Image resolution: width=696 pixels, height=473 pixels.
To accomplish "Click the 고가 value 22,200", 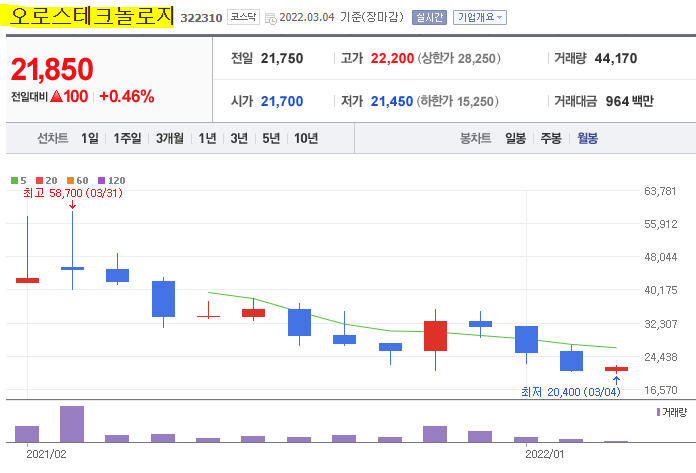I will (x=392, y=59).
